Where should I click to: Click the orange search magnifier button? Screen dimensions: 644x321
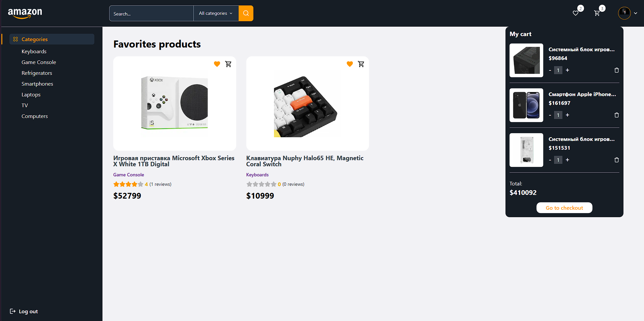click(246, 13)
